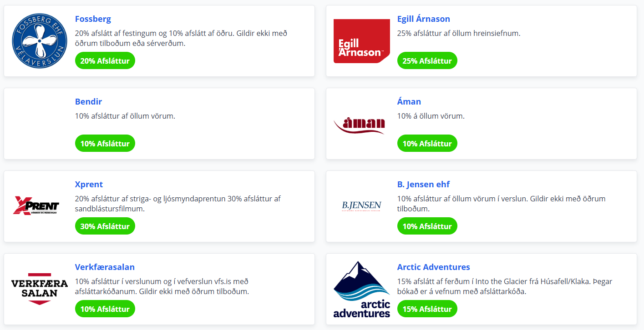Open the Egill Árnason title link
The width and height of the screenshot is (644, 330).
point(423,19)
